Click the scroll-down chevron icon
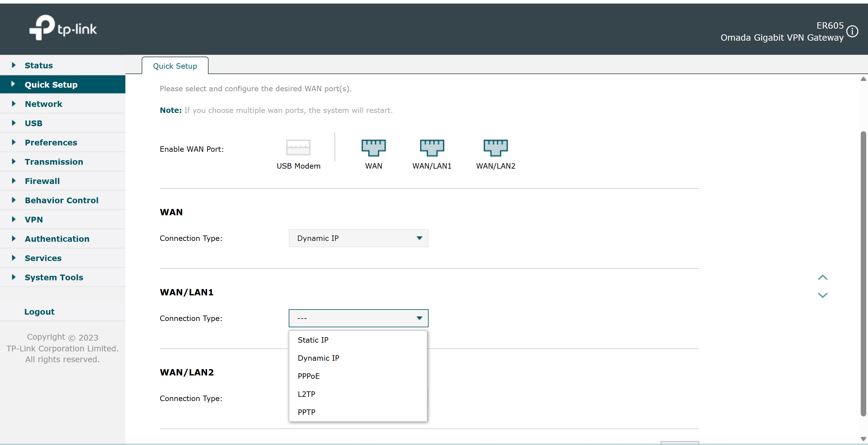This screenshot has height=445, width=868. (x=822, y=295)
